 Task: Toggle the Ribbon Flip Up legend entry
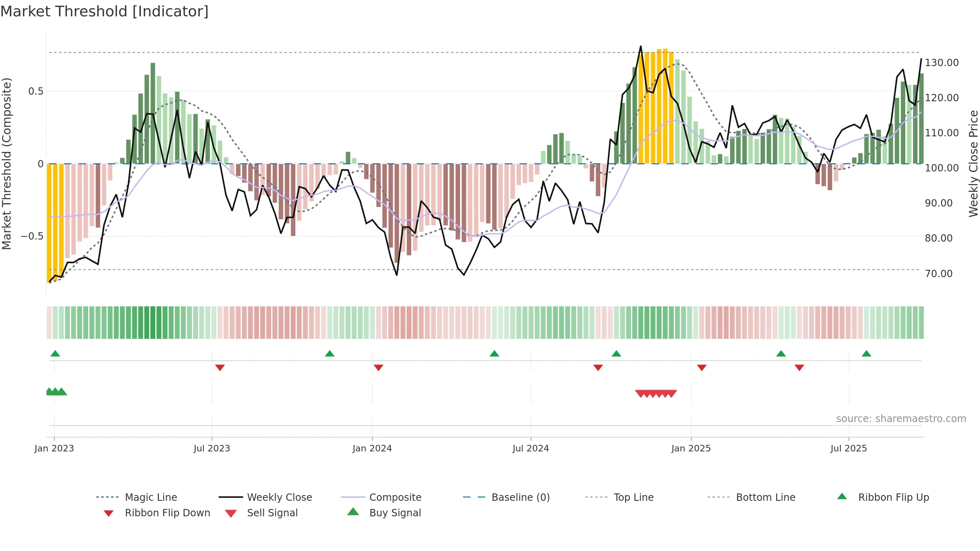coord(883,497)
